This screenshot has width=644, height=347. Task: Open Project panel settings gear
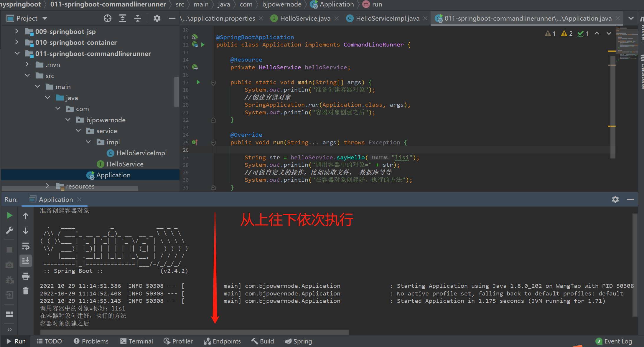(x=157, y=19)
